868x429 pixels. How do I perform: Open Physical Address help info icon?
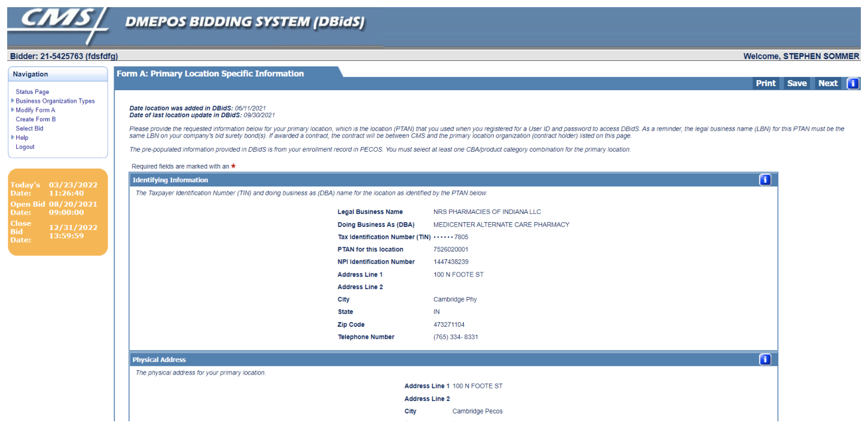[765, 359]
